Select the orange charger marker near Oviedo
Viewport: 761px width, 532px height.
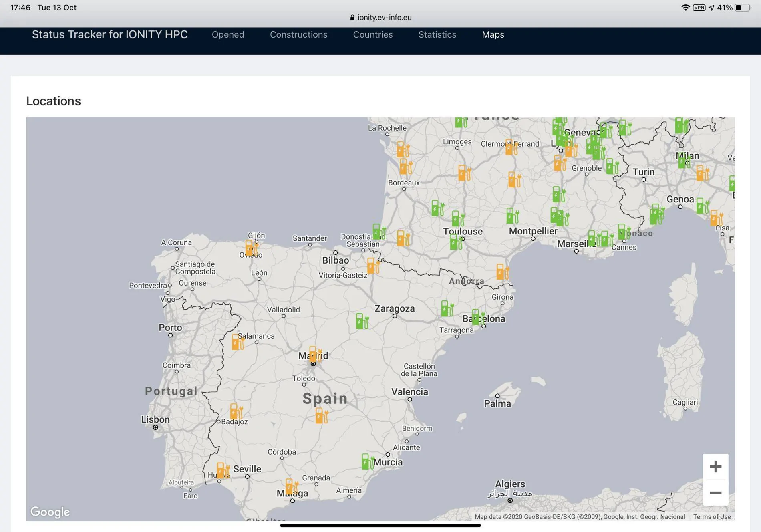point(251,248)
